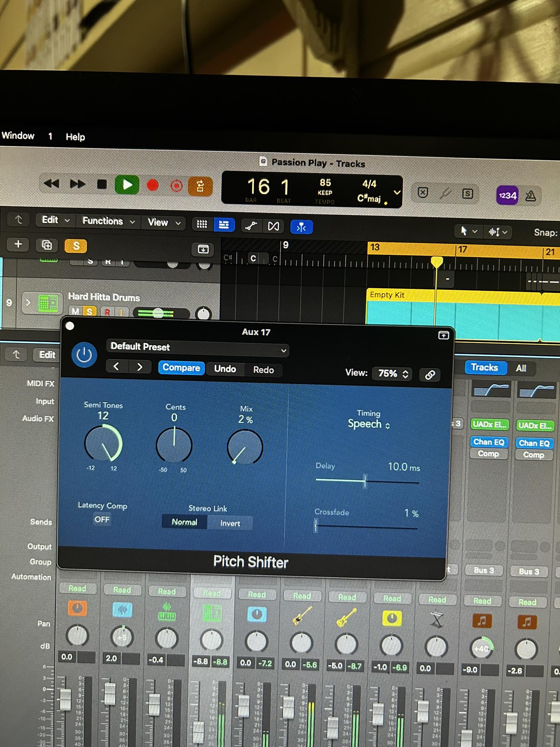Click the Cents knob
The height and width of the screenshot is (747, 560).
(174, 445)
